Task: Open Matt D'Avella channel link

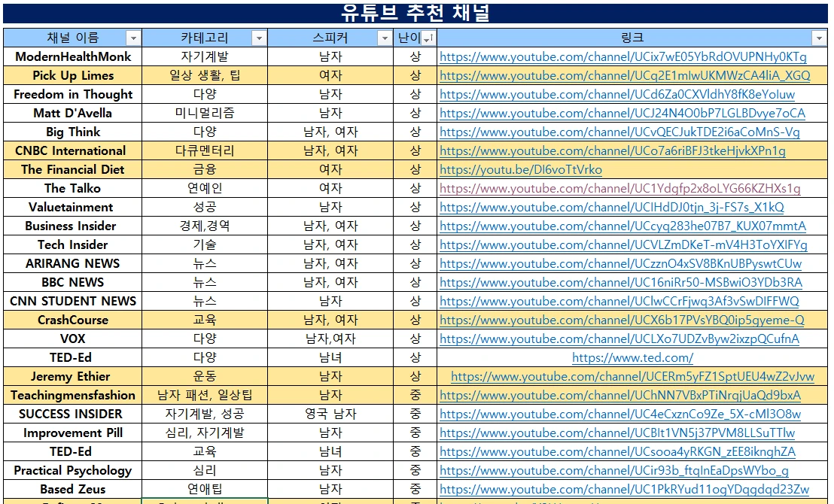Action: (622, 114)
